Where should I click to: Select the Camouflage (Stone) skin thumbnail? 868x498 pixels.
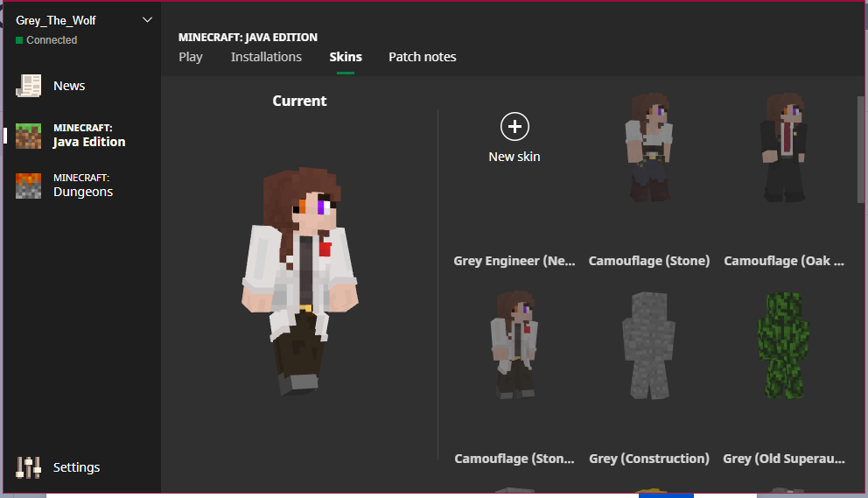pyautogui.click(x=649, y=147)
